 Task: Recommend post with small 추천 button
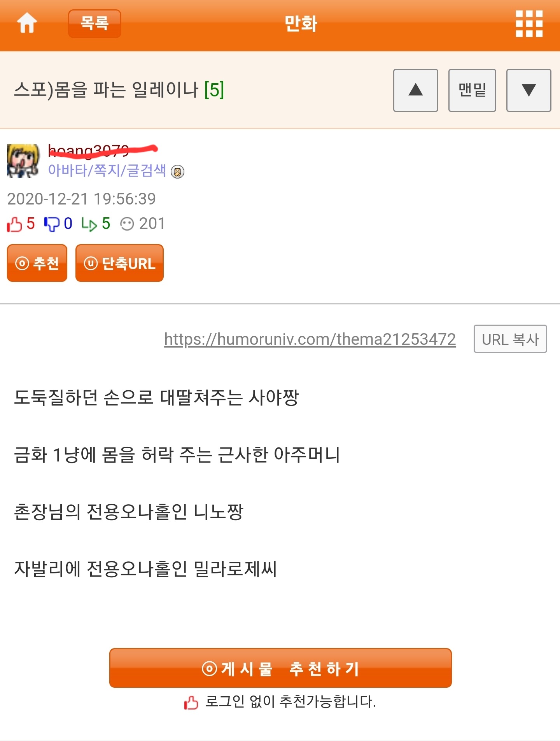point(37,263)
